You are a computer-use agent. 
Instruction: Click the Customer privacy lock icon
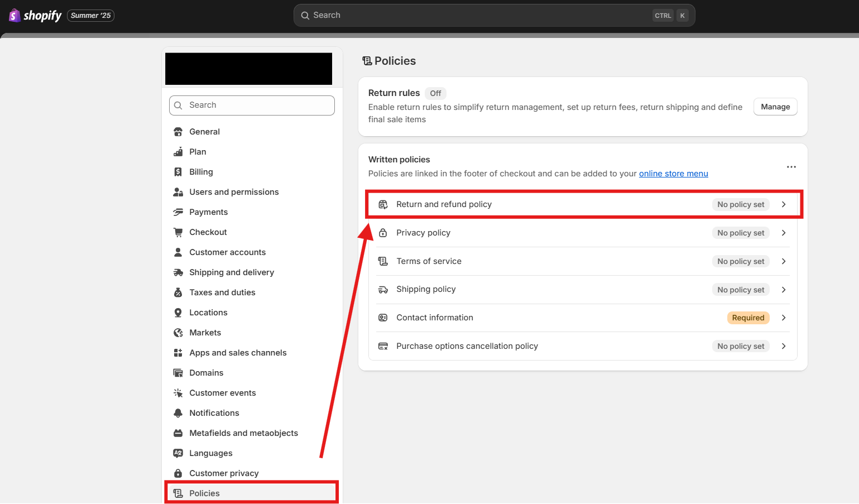coord(178,473)
